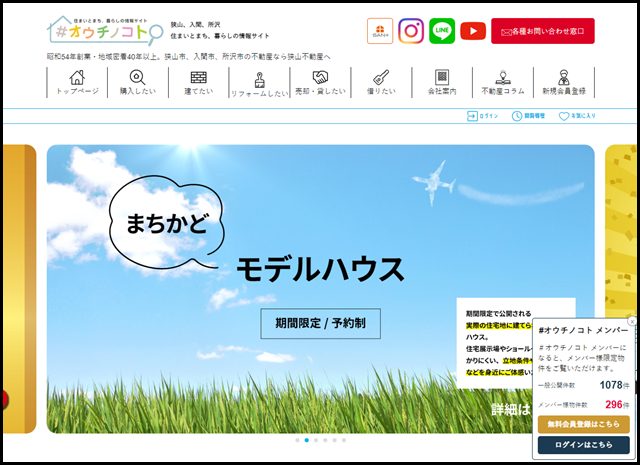Click the 狭山、入間、所沢 header text
The height and width of the screenshot is (465, 640).
pyautogui.click(x=195, y=25)
